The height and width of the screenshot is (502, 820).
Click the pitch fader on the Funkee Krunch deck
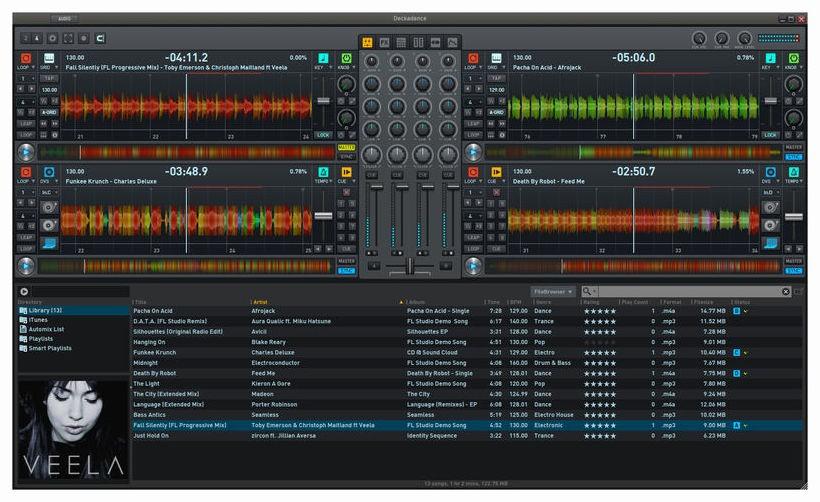(x=323, y=215)
